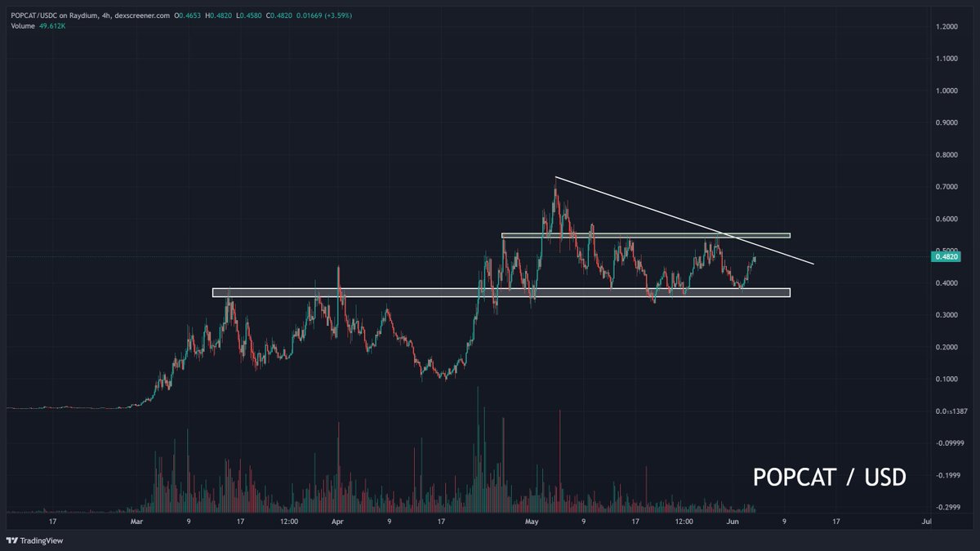Open the TradingView logo link

click(34, 540)
